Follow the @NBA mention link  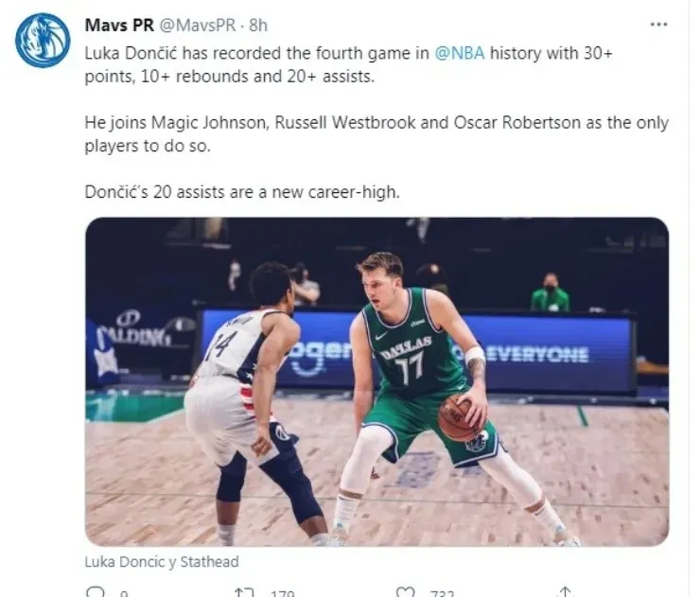coord(459,54)
